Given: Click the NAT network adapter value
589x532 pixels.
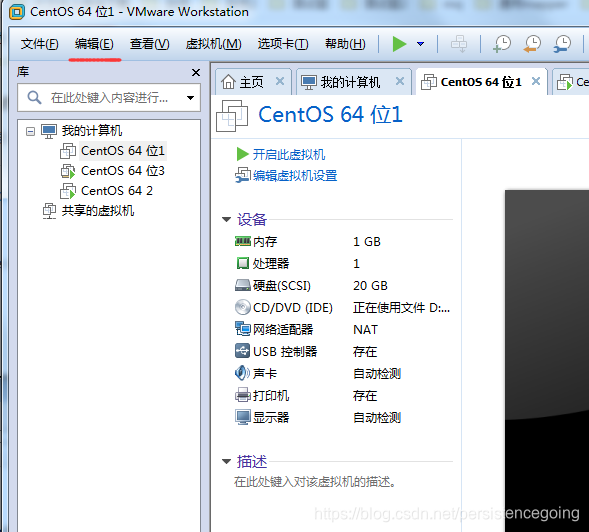Looking at the screenshot, I should click(365, 329).
